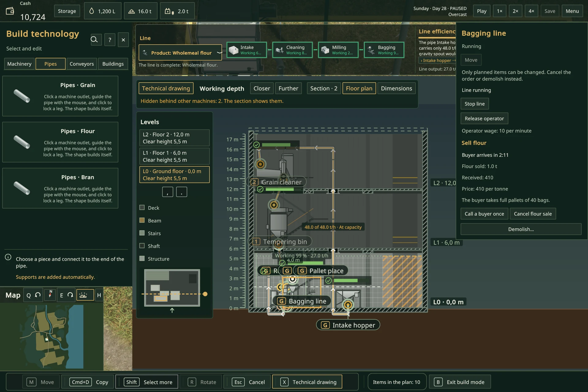
Task: Toggle the Structure checkbox
Action: coord(142,258)
